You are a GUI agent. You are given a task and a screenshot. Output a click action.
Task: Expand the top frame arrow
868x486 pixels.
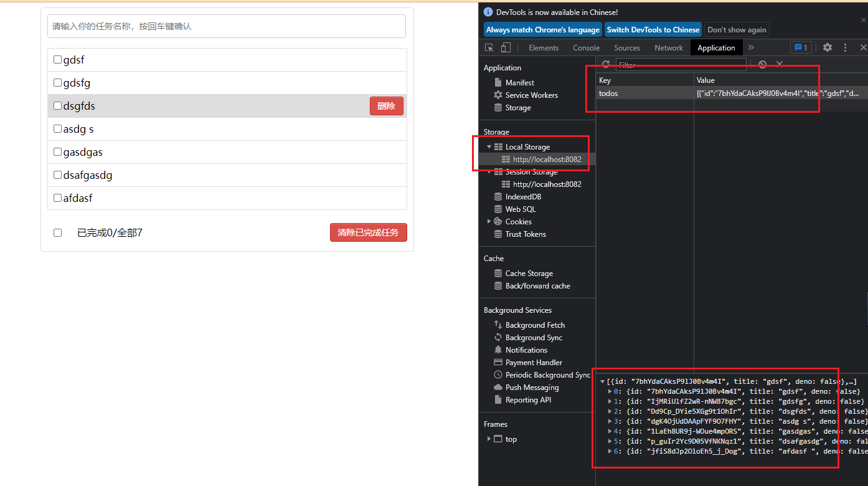click(x=489, y=439)
